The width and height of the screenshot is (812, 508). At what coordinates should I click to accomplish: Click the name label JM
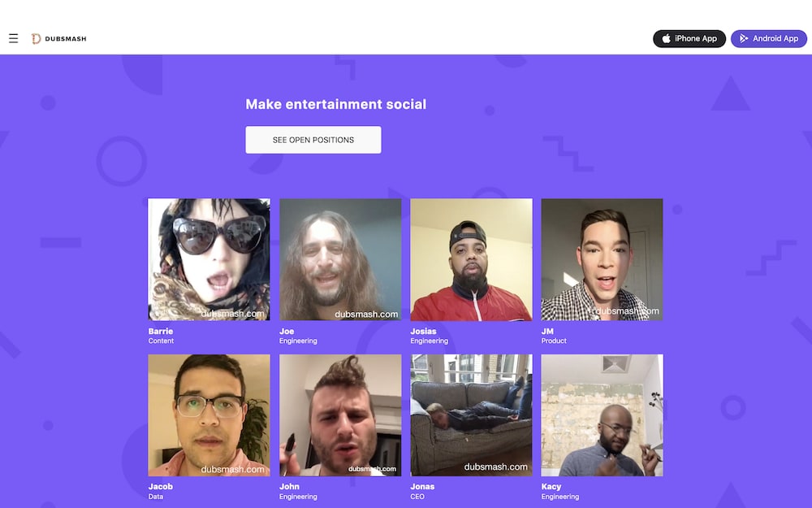[547, 332]
